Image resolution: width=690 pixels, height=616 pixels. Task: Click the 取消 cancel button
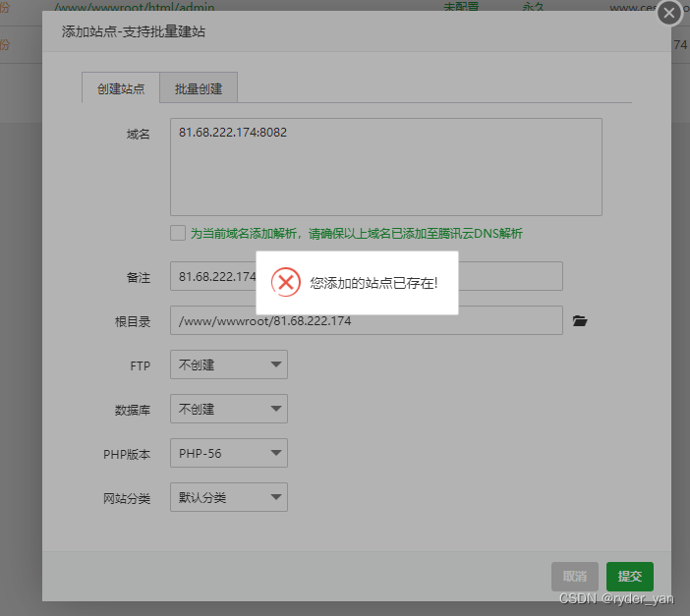click(x=575, y=577)
